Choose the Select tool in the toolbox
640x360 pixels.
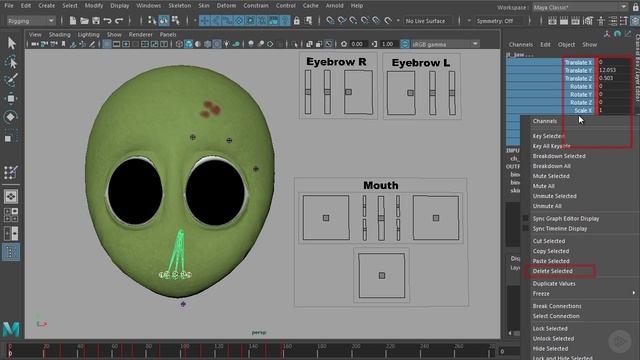[x=11, y=43]
